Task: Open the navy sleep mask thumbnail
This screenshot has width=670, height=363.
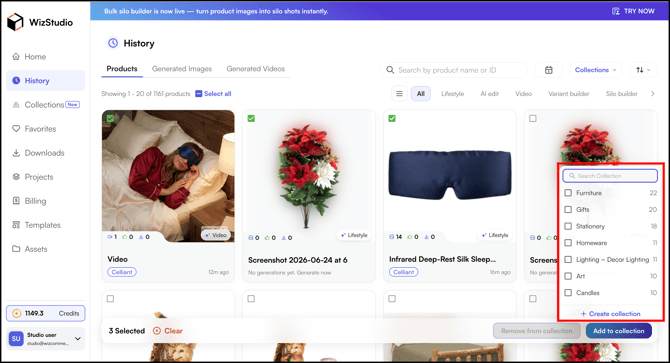Action: coord(450,175)
